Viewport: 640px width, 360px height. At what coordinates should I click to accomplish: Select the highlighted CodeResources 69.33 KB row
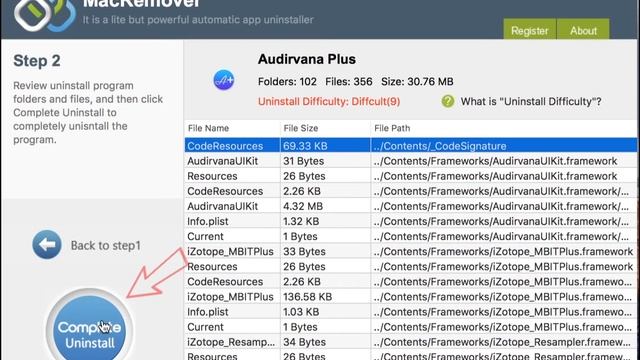tap(411, 146)
